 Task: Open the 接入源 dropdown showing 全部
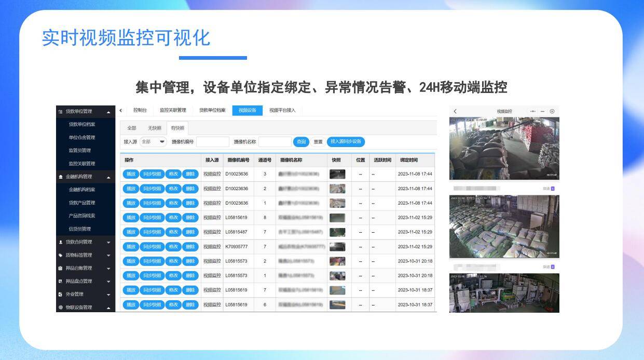[153, 142]
